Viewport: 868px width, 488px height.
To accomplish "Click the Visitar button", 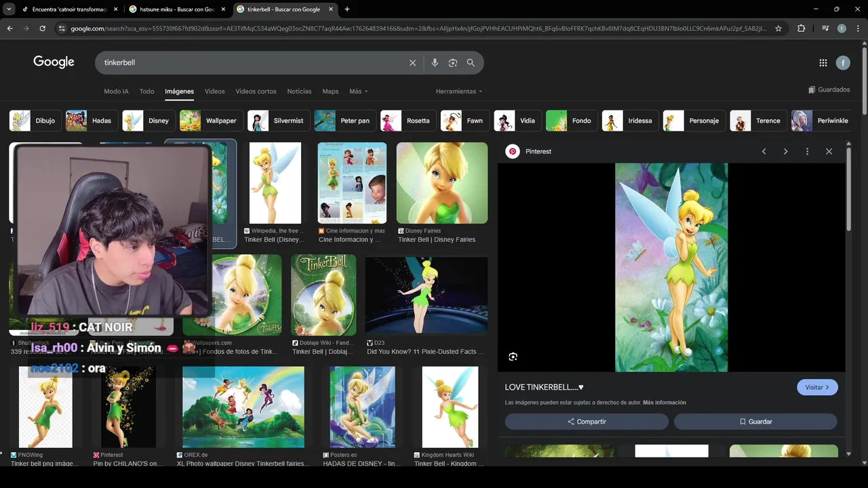I will coord(817,387).
